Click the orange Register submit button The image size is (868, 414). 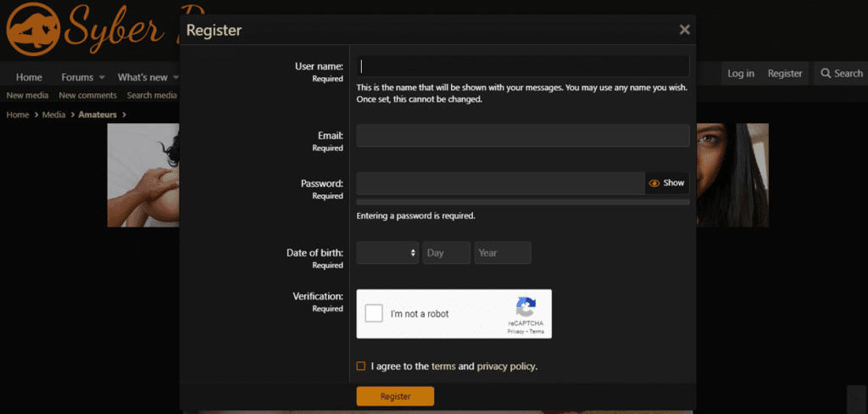395,396
